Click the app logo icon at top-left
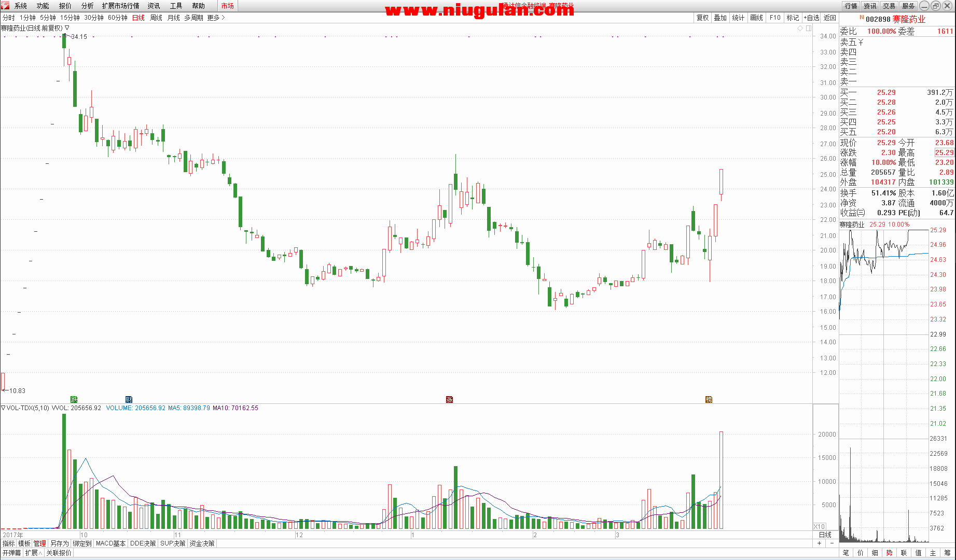The height and width of the screenshot is (560, 956). click(x=5, y=5)
